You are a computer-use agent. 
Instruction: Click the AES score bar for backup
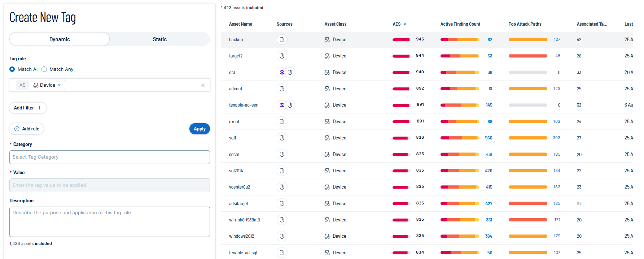(401, 40)
